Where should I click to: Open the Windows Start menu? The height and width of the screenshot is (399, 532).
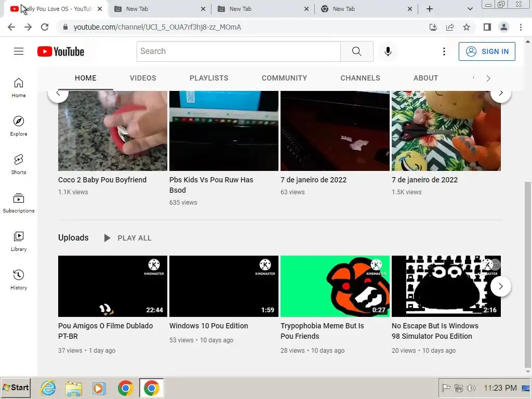click(16, 388)
